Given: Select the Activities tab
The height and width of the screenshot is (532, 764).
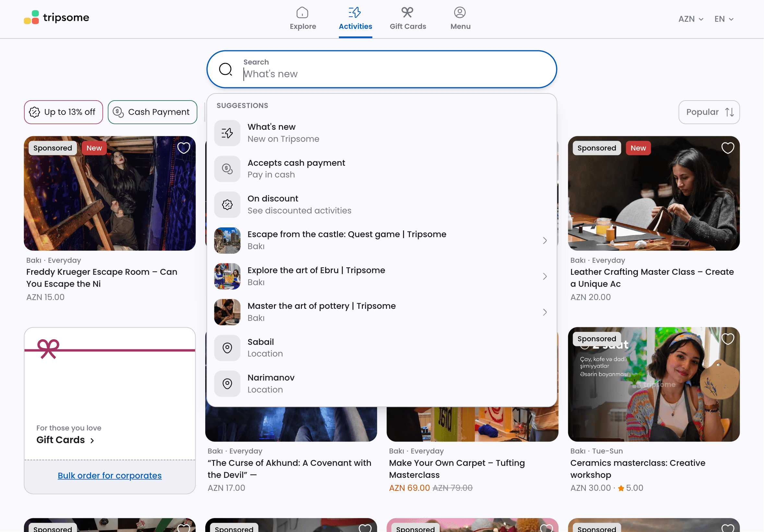Looking at the screenshot, I should pyautogui.click(x=355, y=19).
